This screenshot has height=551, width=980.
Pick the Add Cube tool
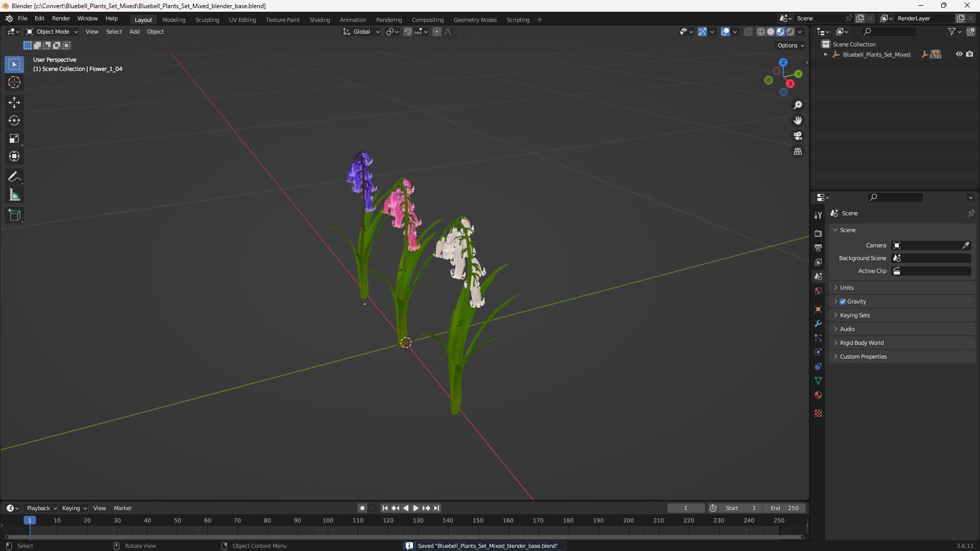tap(14, 215)
